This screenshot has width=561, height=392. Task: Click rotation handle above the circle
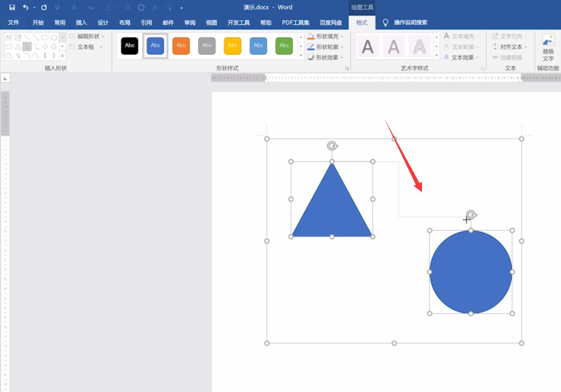[x=471, y=214]
